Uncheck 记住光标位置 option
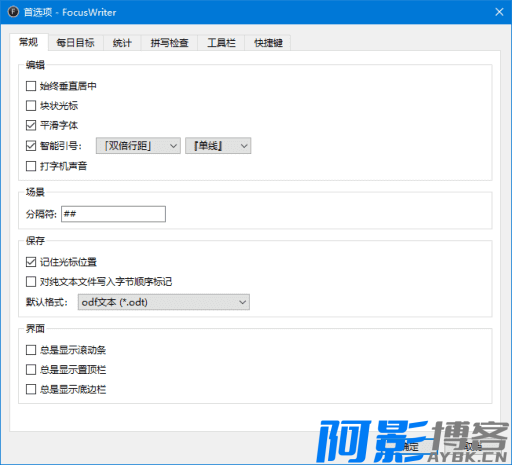The width and height of the screenshot is (512, 465). click(x=31, y=262)
